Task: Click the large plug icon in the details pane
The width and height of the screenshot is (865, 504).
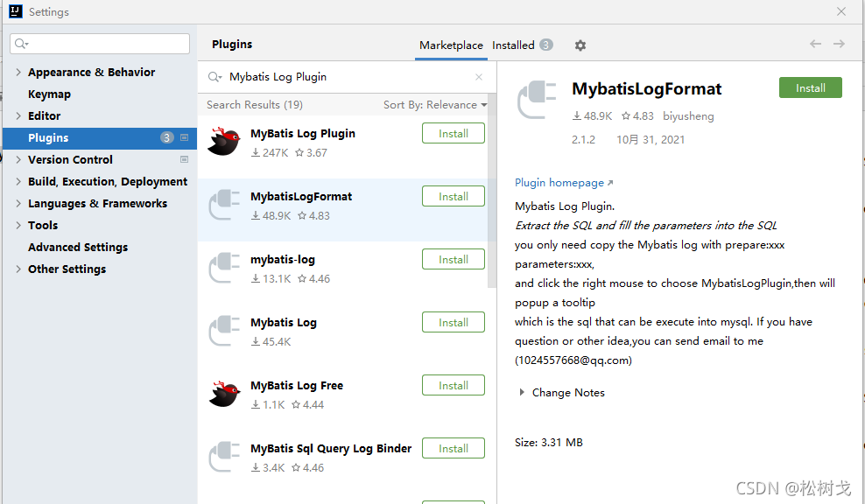Action: click(x=537, y=99)
